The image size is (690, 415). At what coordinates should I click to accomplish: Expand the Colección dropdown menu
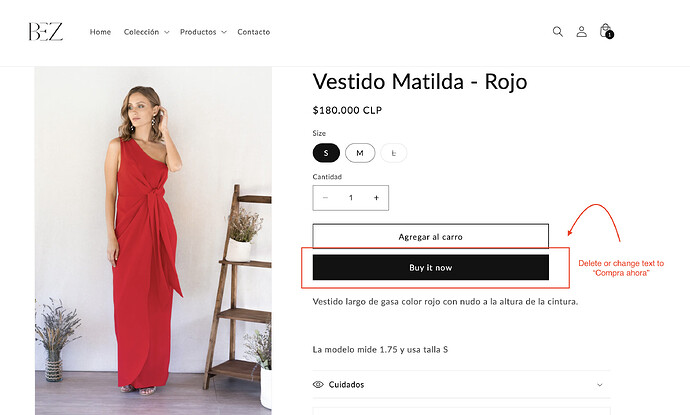pos(146,32)
